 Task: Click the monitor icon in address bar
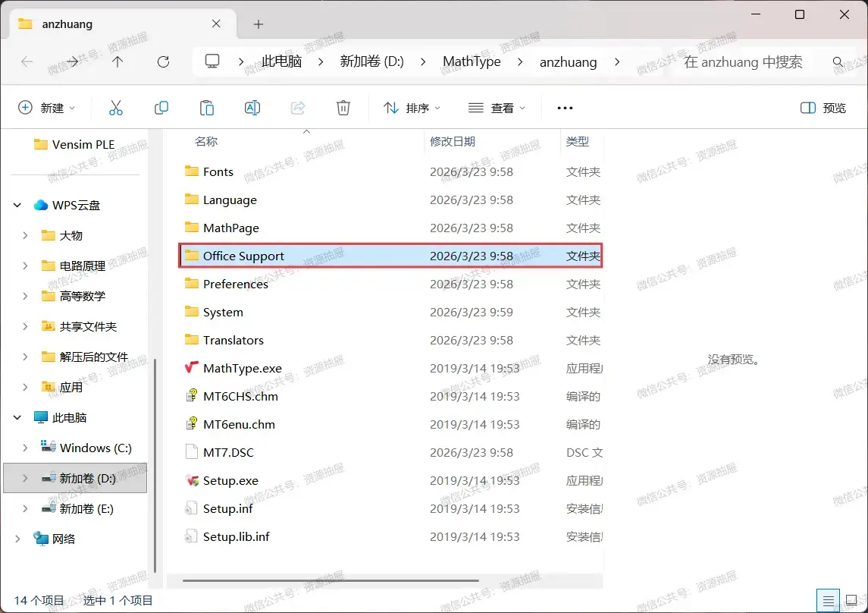212,61
